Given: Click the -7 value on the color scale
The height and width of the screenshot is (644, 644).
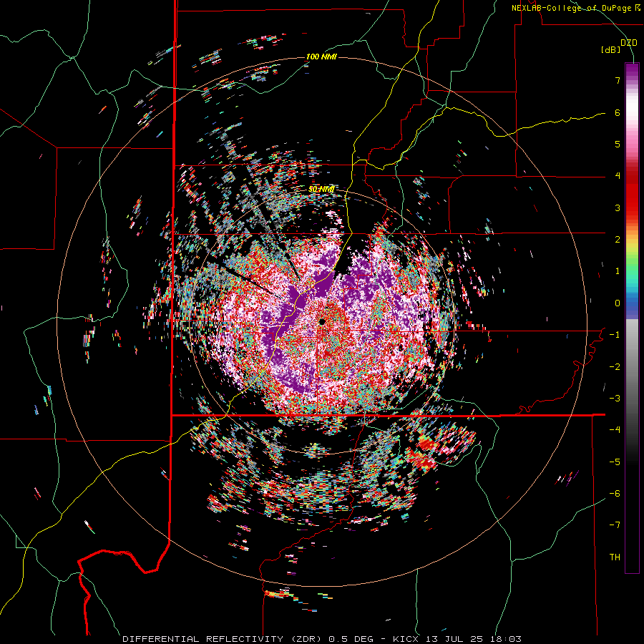Looking at the screenshot, I should 615,525.
